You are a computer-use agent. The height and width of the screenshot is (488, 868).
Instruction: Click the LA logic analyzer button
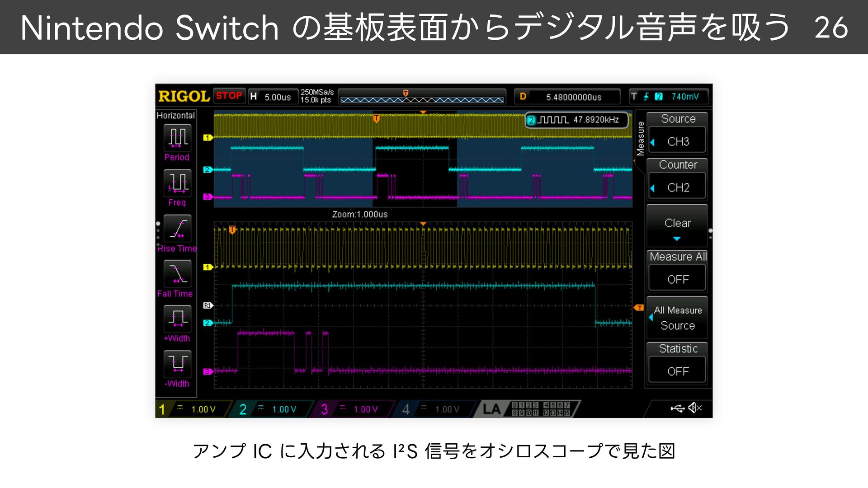(x=492, y=409)
